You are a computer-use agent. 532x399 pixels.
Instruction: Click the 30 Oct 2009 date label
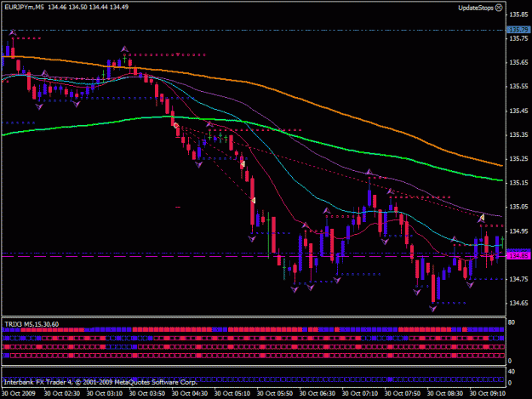[x=18, y=393]
